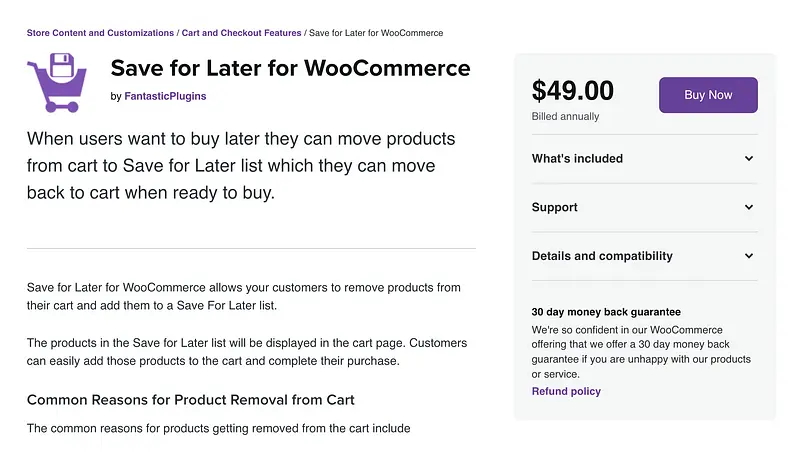The image size is (799, 460).
Task: Expand the Details and compatibility label
Action: click(602, 257)
